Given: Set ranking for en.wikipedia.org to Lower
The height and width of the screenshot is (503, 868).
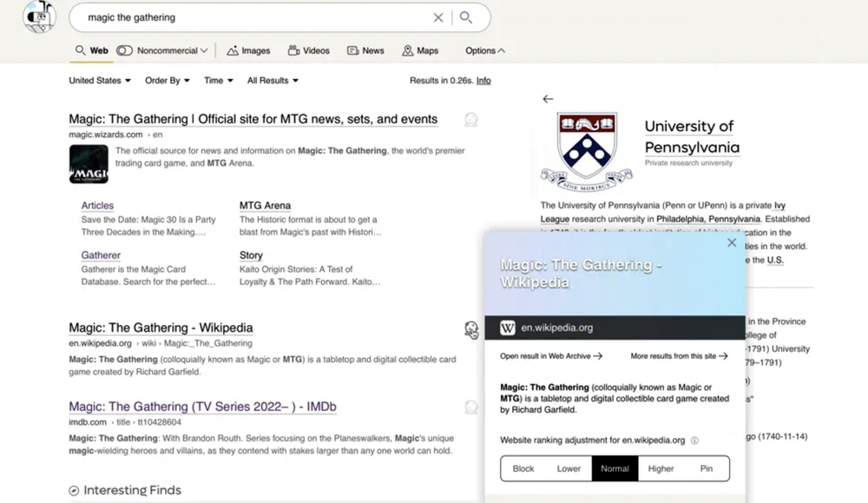Looking at the screenshot, I should point(569,468).
